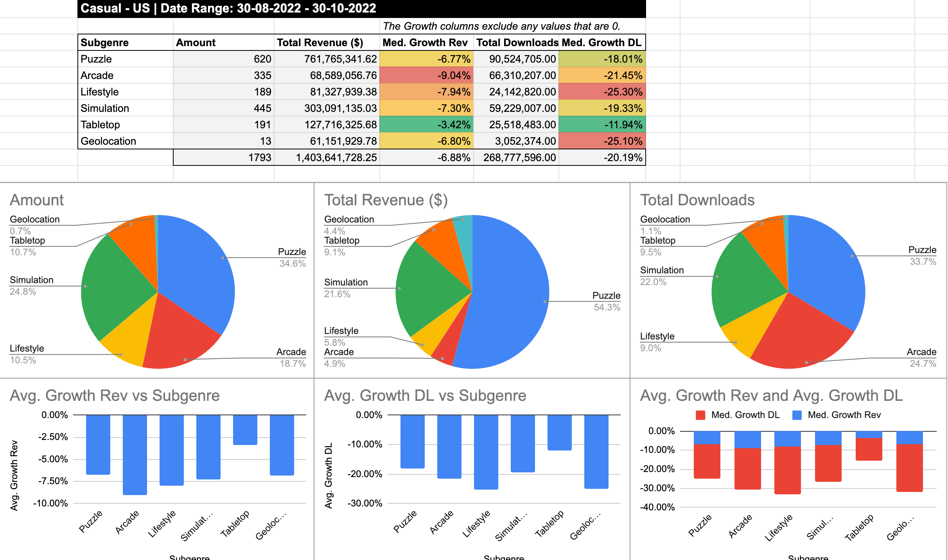Select the Med. Growth DL header
The height and width of the screenshot is (560, 948).
[602, 43]
